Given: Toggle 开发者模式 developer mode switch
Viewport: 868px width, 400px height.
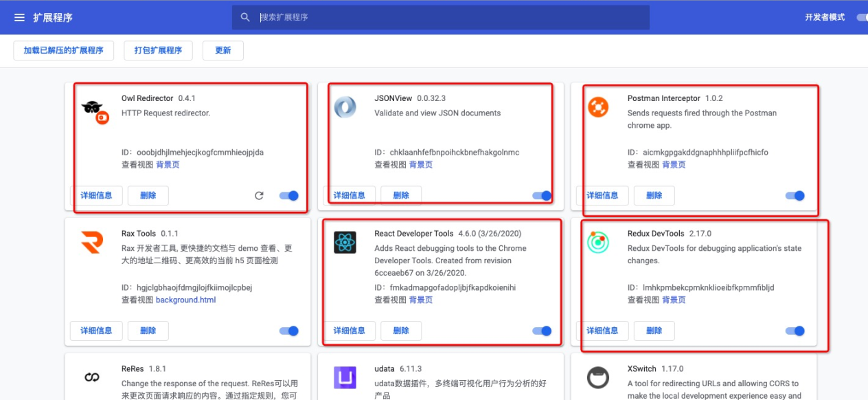Looking at the screenshot, I should point(863,17).
